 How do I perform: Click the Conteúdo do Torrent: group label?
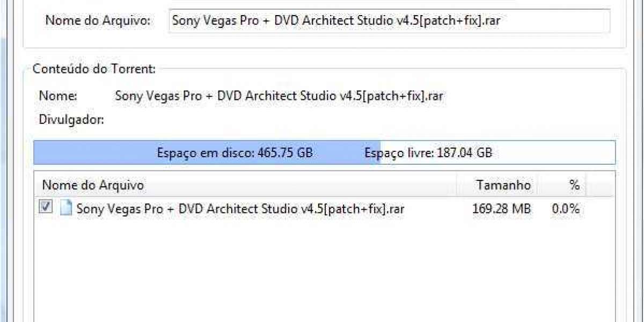[94, 69]
